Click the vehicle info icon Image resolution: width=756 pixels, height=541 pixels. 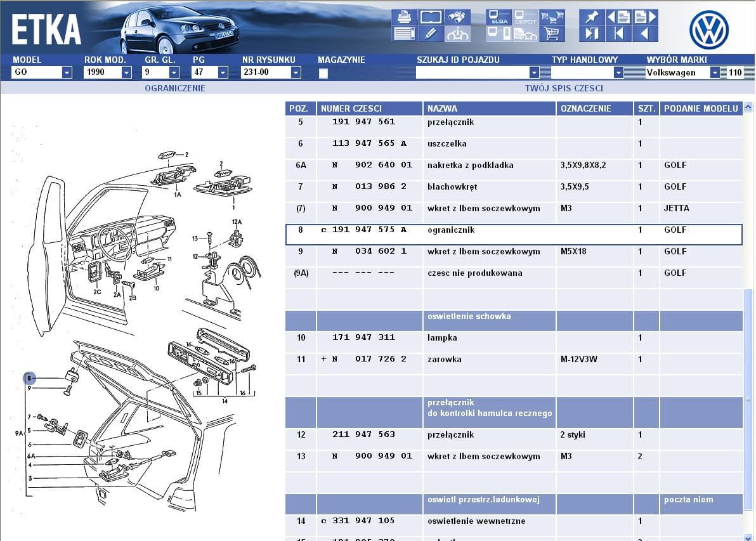pos(457,33)
